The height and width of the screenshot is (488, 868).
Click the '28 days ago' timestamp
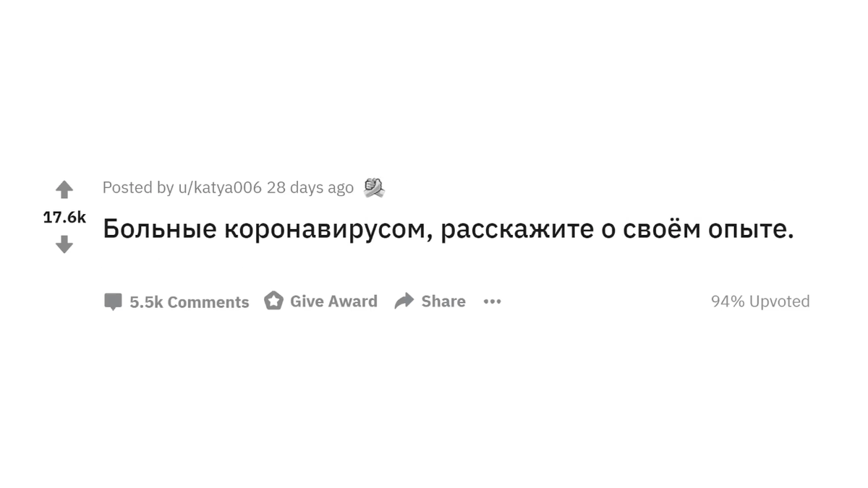310,188
